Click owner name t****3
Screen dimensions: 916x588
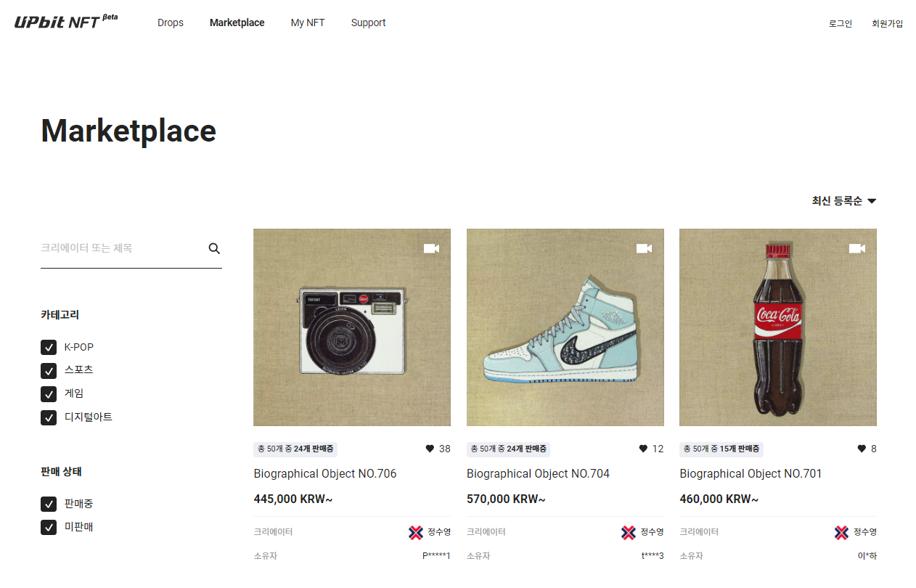[652, 556]
